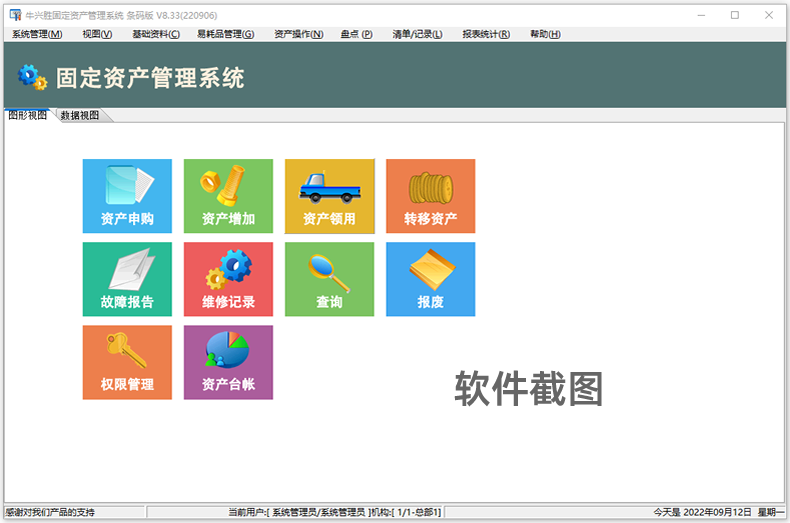The width and height of the screenshot is (790, 523).
Task: Open the 权限管理 key permissions tile
Action: [127, 362]
